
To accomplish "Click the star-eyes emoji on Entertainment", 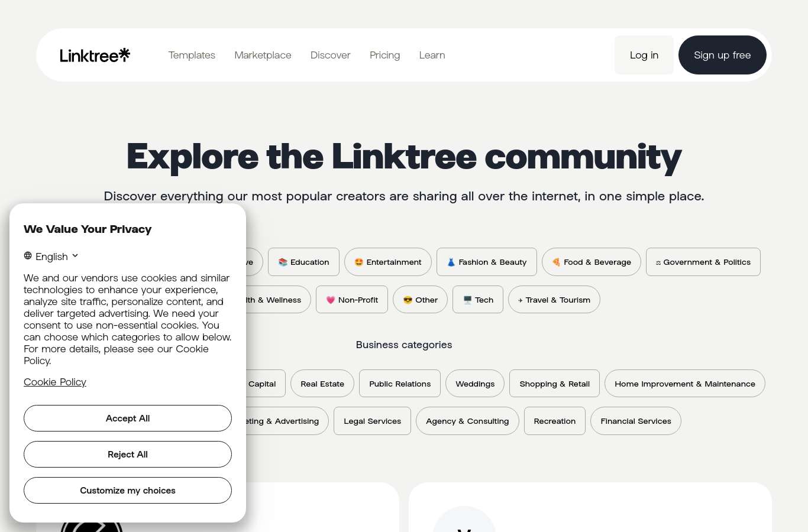I will click(x=358, y=262).
